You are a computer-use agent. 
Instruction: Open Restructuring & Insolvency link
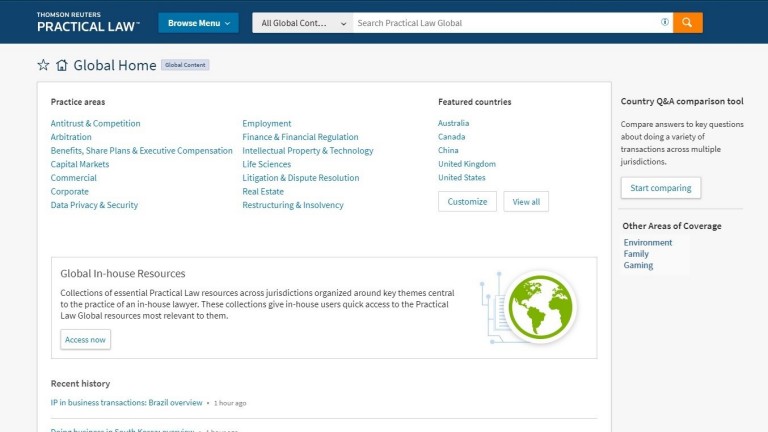click(x=293, y=205)
